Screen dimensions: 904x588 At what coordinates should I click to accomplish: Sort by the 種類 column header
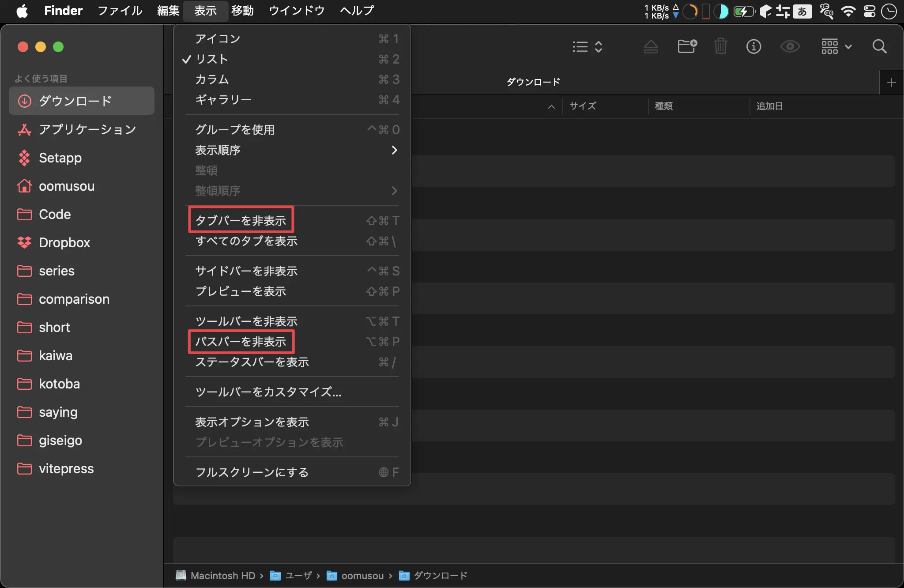pos(663,106)
